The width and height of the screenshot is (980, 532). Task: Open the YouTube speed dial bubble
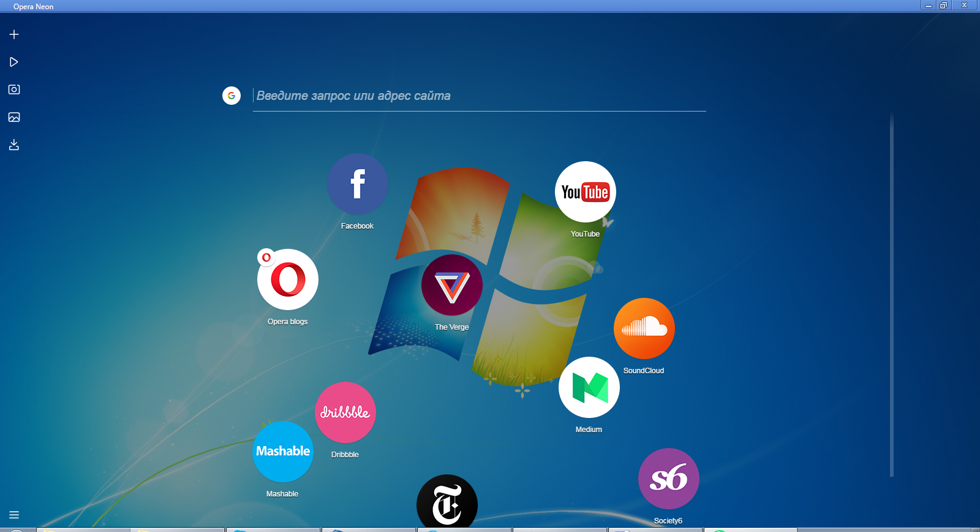point(586,192)
